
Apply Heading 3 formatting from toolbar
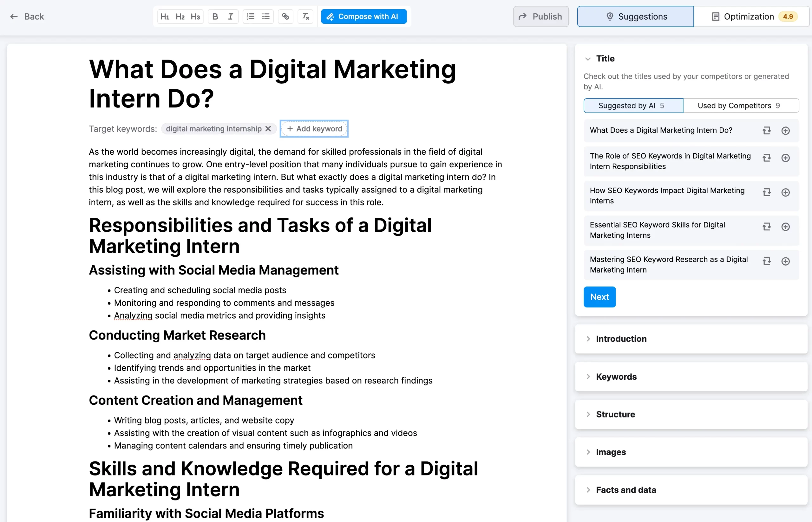(195, 16)
